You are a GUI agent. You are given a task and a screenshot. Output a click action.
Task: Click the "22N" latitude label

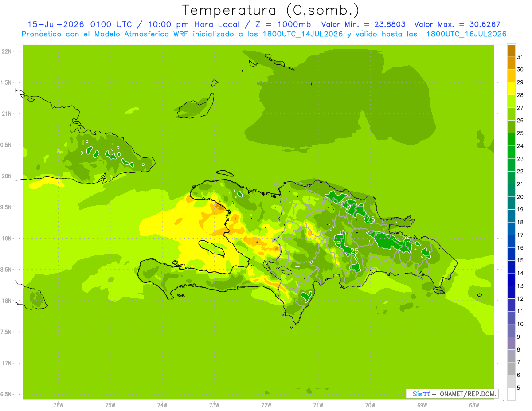click(x=6, y=51)
